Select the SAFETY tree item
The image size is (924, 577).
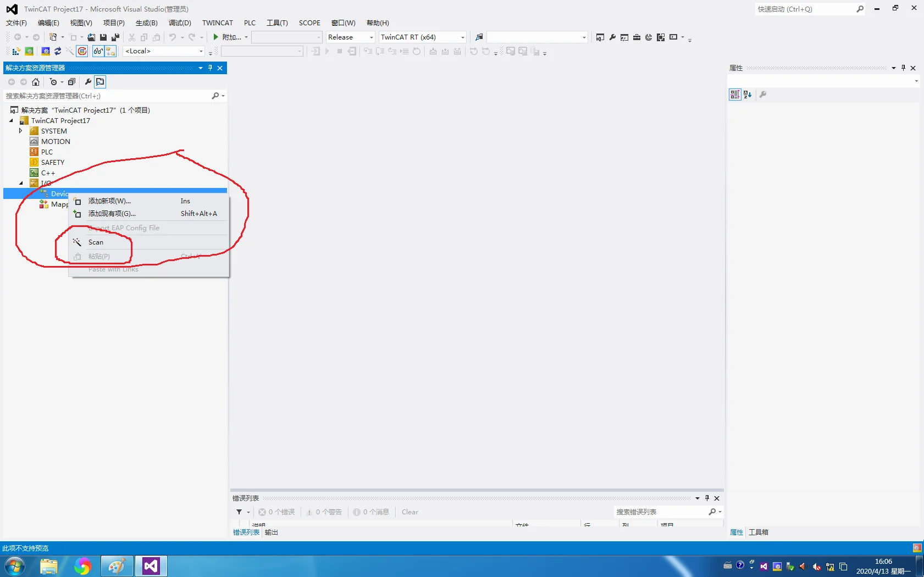coord(53,162)
